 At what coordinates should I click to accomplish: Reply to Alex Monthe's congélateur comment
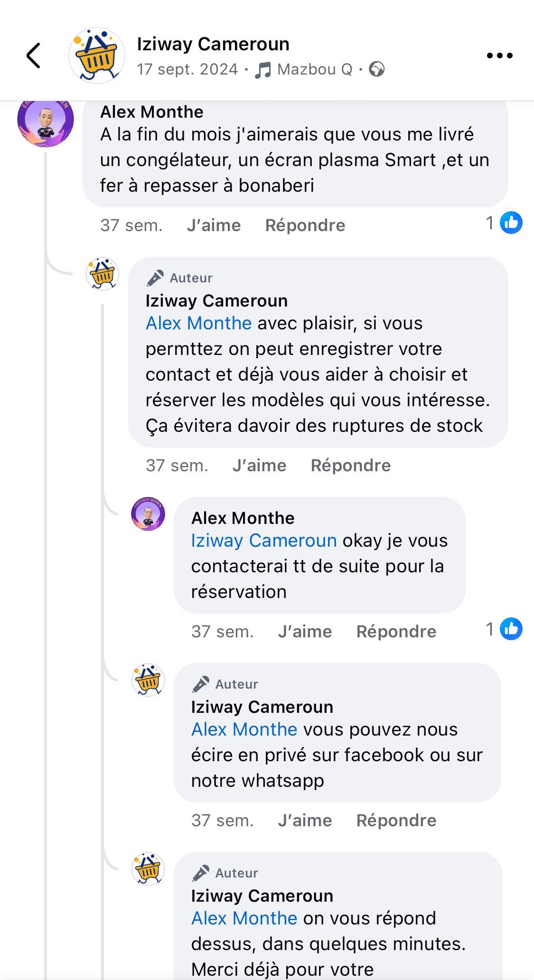(x=305, y=225)
